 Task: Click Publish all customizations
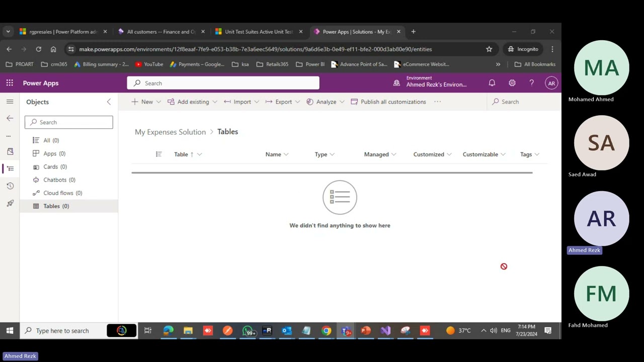click(388, 102)
